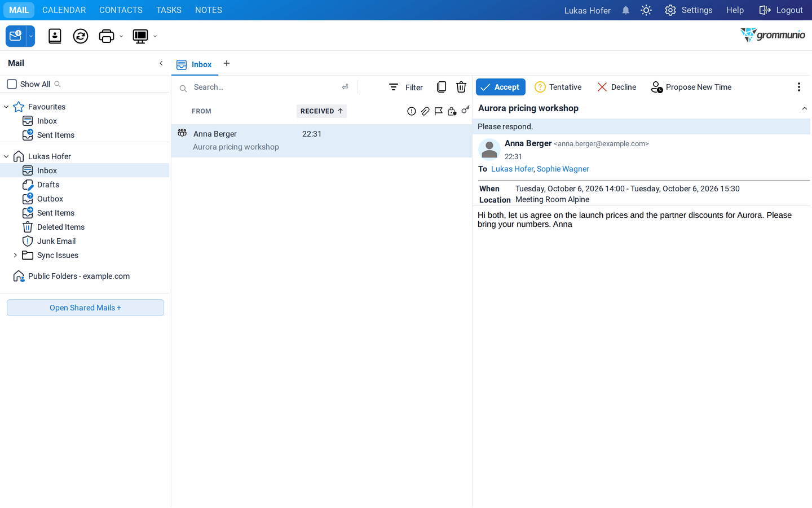Toggle light/dark theme sun icon
Viewport: 812px width, 508px height.
(x=646, y=10)
